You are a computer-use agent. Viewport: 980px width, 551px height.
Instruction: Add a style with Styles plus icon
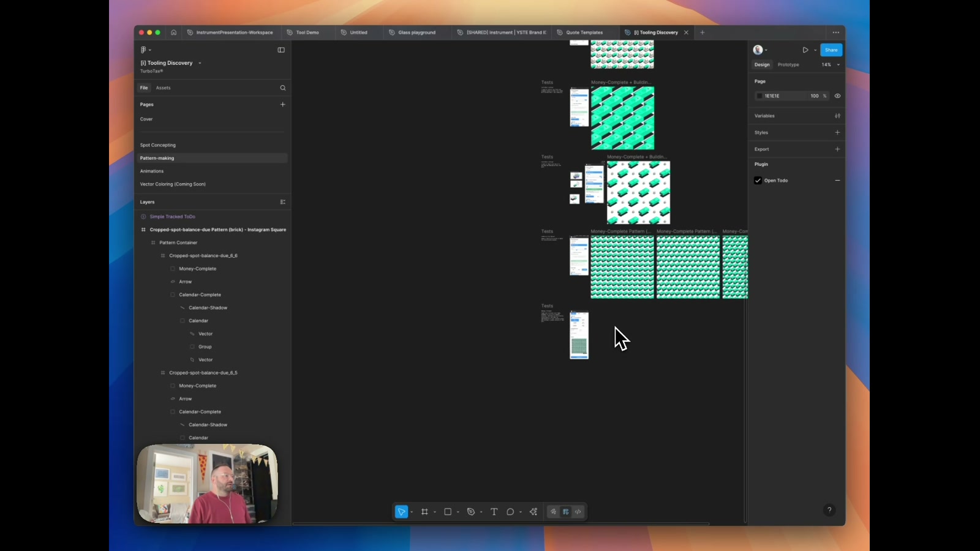click(x=837, y=132)
